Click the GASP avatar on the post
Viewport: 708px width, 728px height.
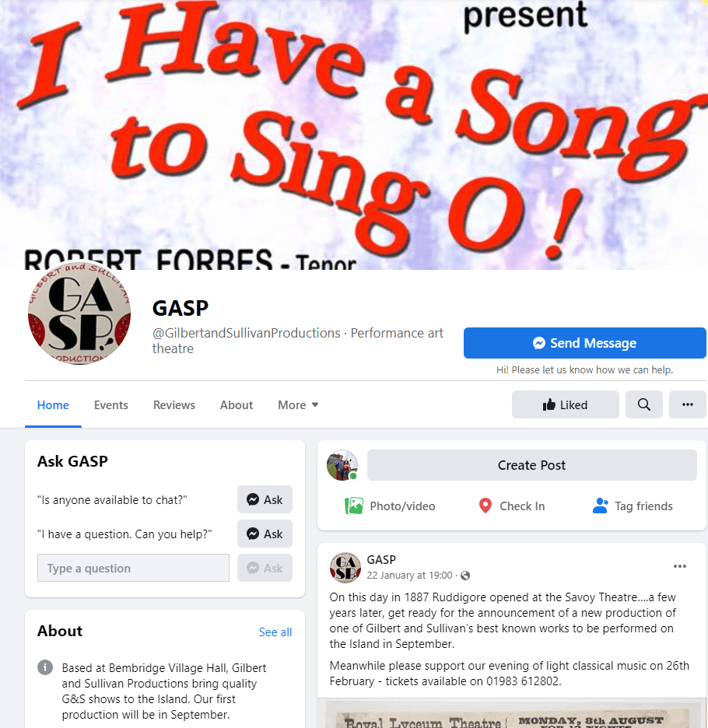click(x=345, y=567)
